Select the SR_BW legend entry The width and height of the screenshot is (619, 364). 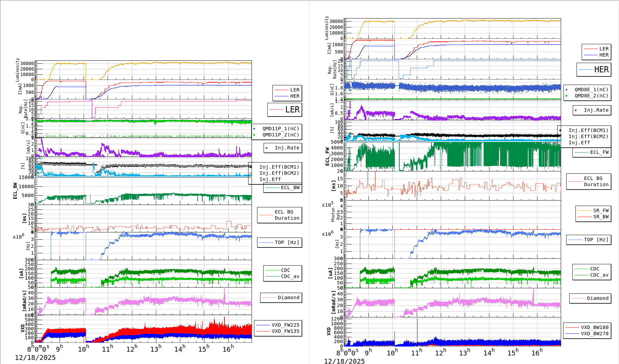[x=600, y=217]
